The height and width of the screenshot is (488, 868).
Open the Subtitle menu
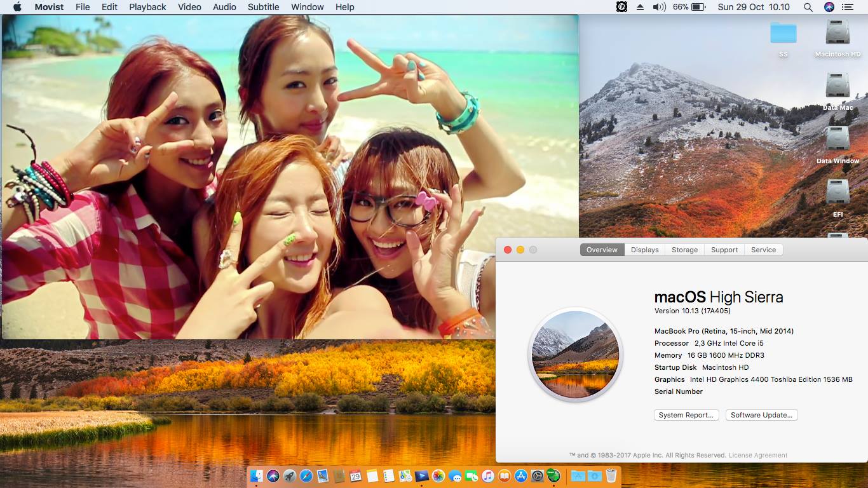(263, 7)
